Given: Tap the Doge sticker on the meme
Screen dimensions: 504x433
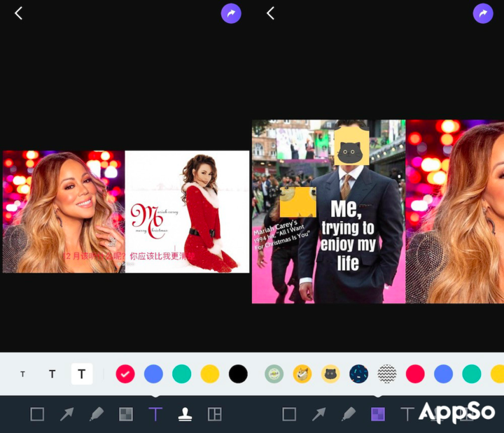Looking at the screenshot, I should pyautogui.click(x=298, y=202).
